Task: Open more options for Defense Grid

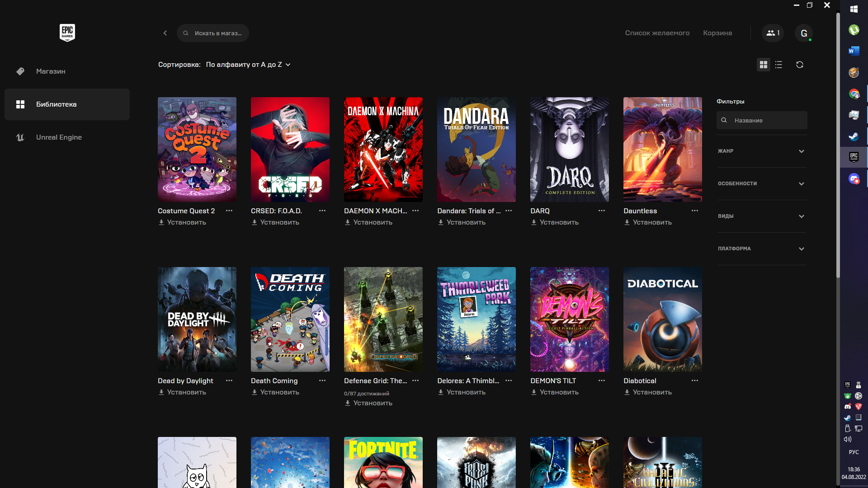Action: click(415, 380)
